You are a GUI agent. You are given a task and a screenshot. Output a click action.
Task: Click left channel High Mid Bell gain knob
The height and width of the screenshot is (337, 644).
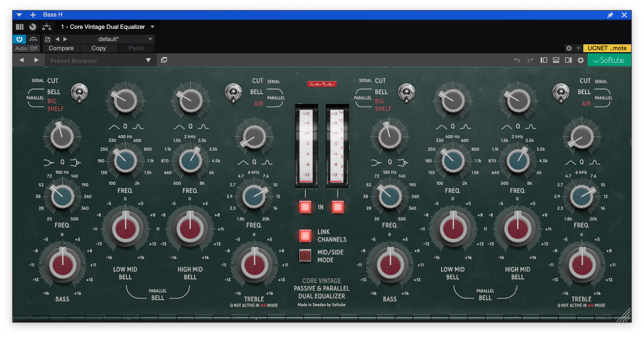pos(190,228)
